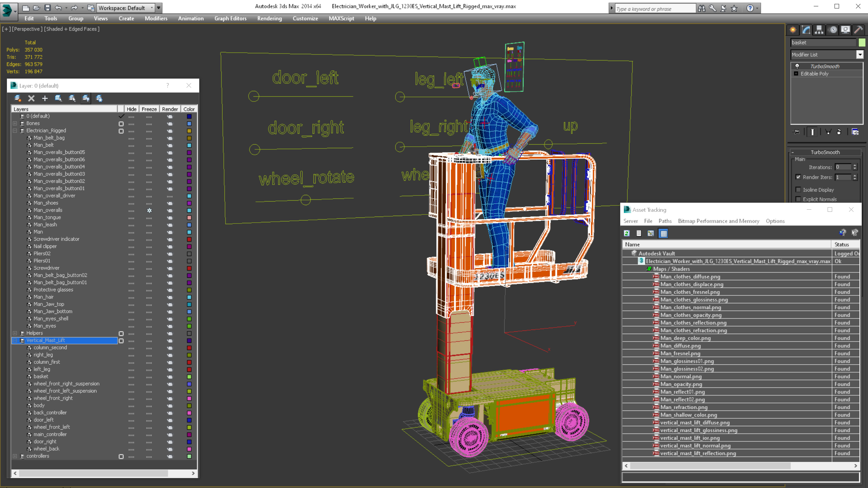Click the Open File icon
This screenshot has width=868, height=488.
click(x=37, y=8)
